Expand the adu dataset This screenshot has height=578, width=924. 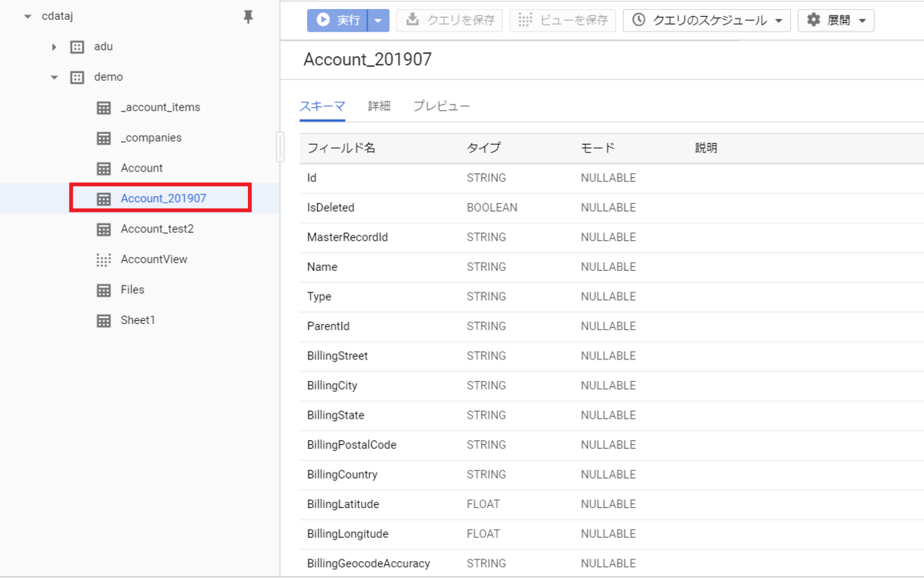pos(54,47)
